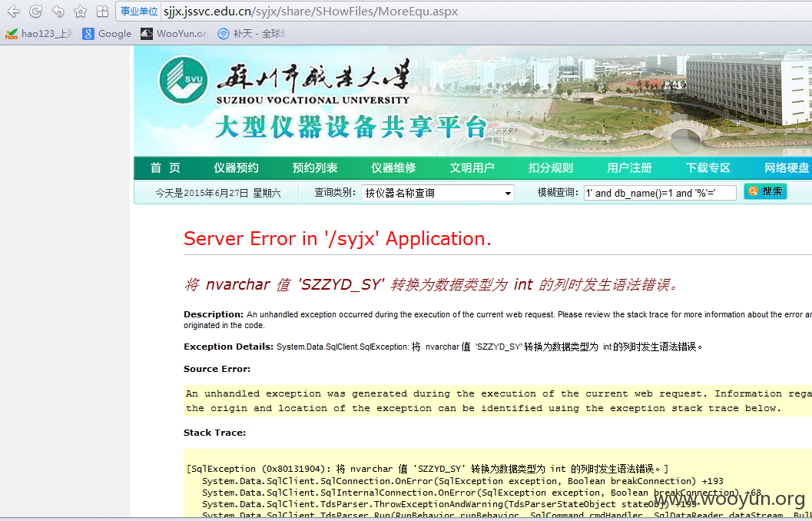Click the 事业单位 site badge in address bar
Image resolution: width=812 pixels, height=521 pixels.
[x=139, y=12]
